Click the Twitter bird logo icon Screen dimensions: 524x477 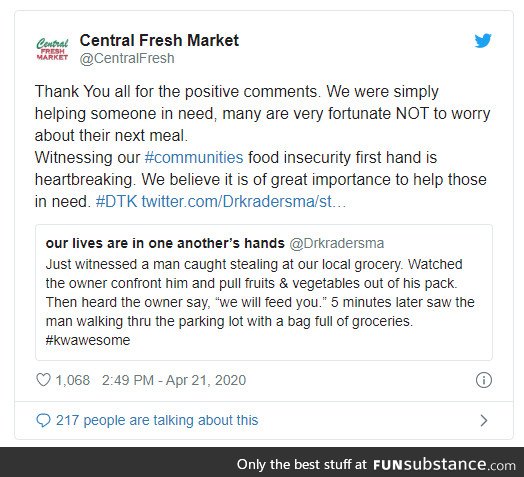click(483, 41)
